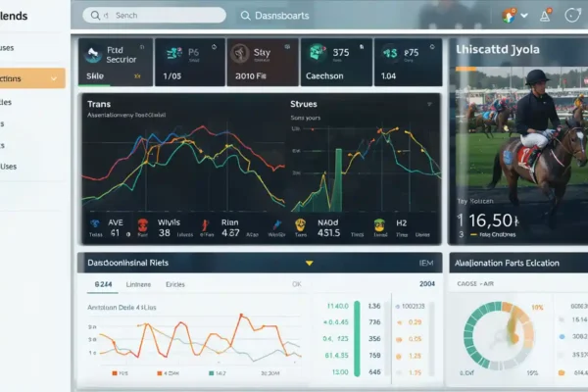Click the yellow NAOd icon in stats row
This screenshot has width=588, height=392.
pyautogui.click(x=301, y=223)
